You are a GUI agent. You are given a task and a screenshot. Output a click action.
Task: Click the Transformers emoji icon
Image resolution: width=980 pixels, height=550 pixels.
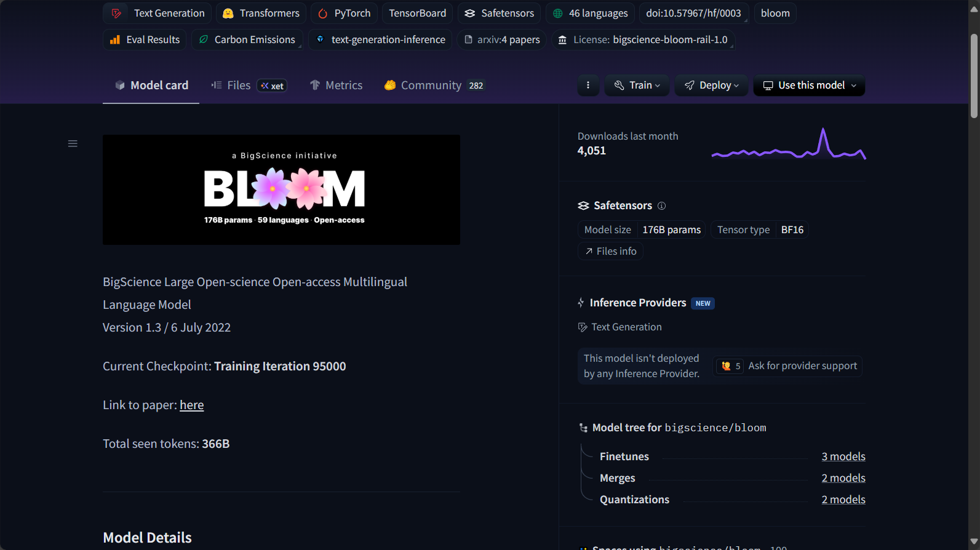228,14
